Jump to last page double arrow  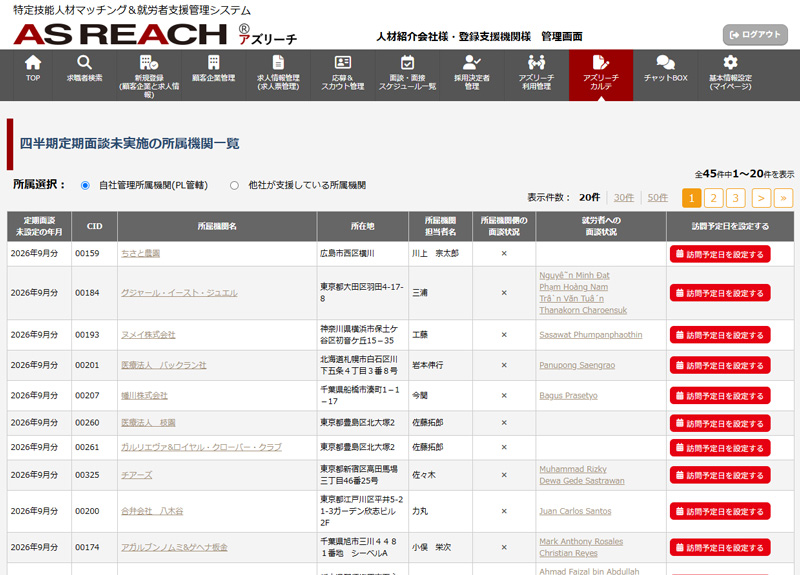tap(783, 198)
